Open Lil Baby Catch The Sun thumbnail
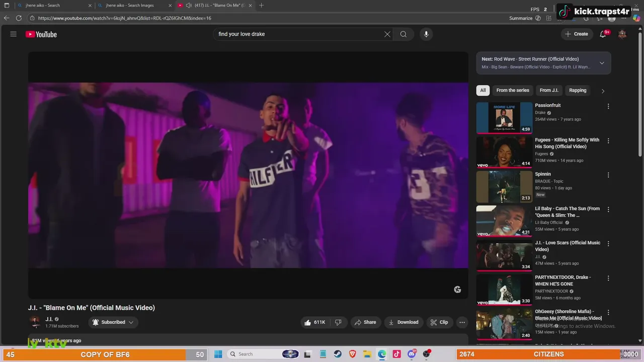 pyautogui.click(x=504, y=221)
